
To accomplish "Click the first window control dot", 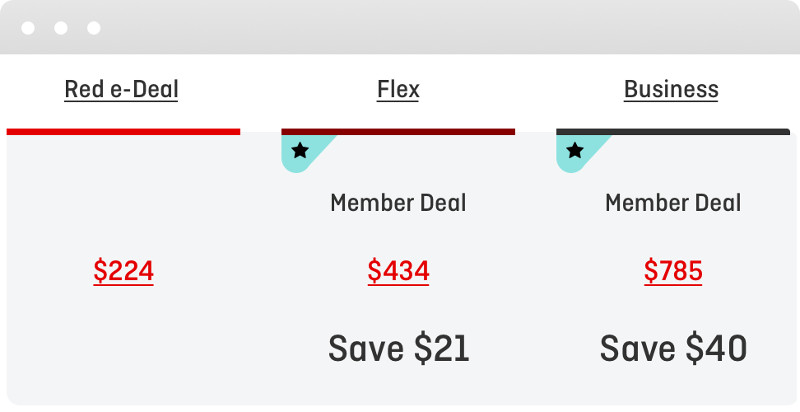I will point(28,28).
